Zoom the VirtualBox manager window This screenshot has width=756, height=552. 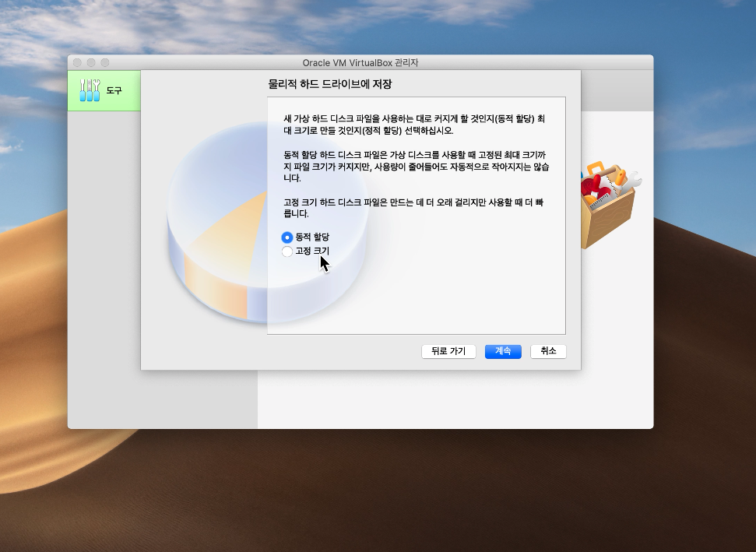(x=105, y=62)
